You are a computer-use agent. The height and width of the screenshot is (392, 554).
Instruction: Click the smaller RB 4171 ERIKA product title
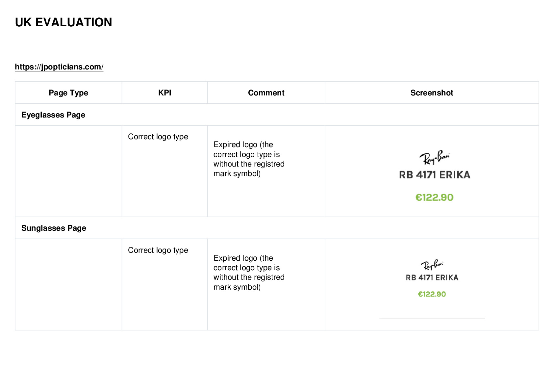point(432,277)
